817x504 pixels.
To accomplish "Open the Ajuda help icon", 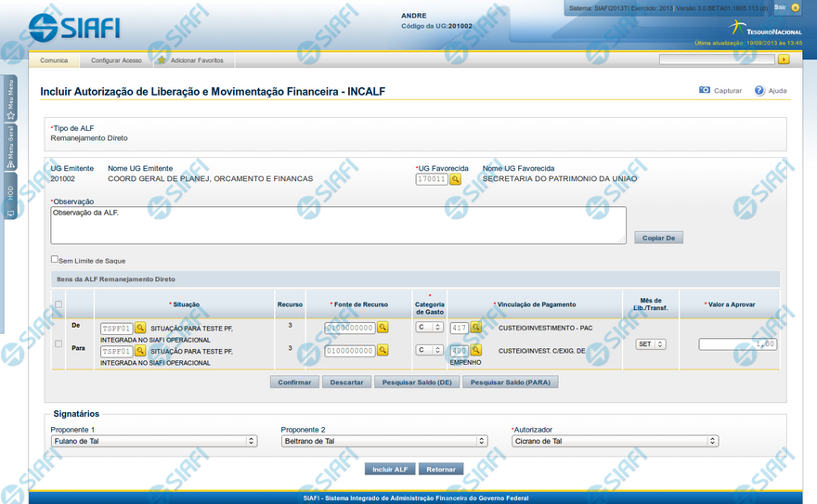I will tap(759, 90).
